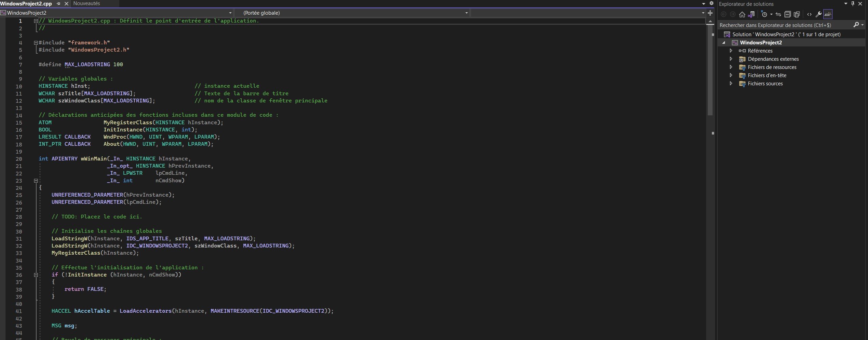Collapse the comment block on line 1
The height and width of the screenshot is (340, 868).
tap(36, 21)
